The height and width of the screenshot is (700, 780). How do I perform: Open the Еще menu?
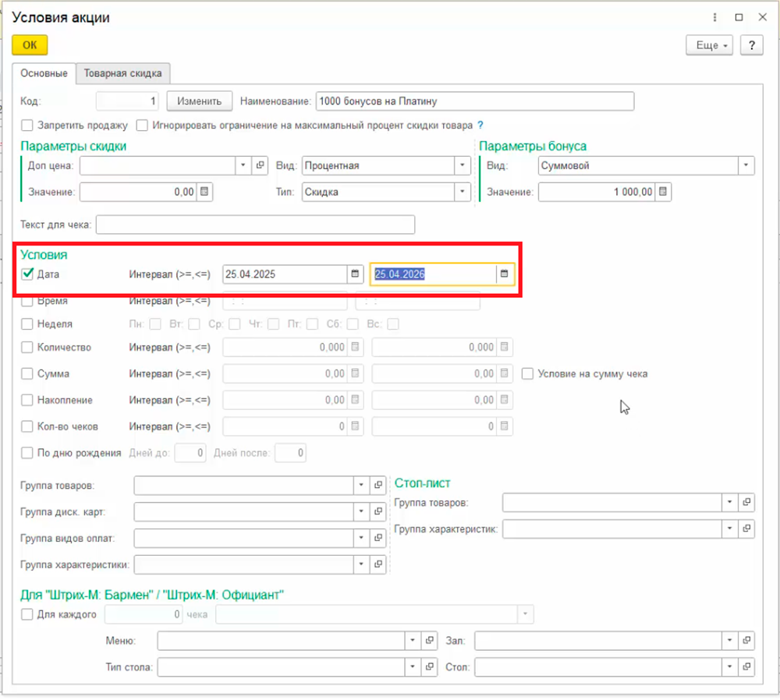(x=710, y=45)
